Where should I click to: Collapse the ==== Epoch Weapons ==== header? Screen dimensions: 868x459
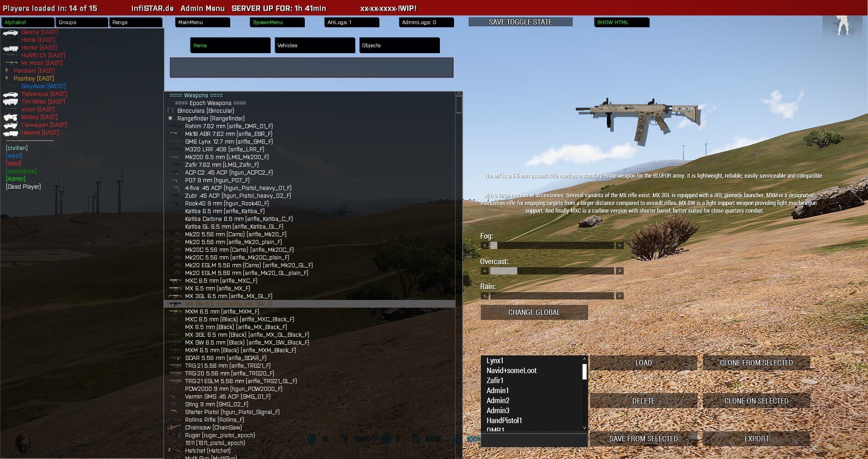(210, 103)
